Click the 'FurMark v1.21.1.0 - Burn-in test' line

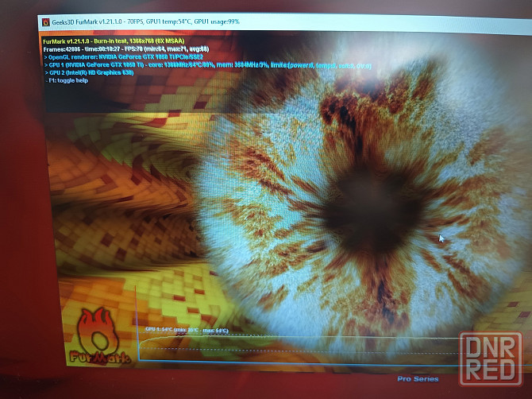(x=114, y=41)
